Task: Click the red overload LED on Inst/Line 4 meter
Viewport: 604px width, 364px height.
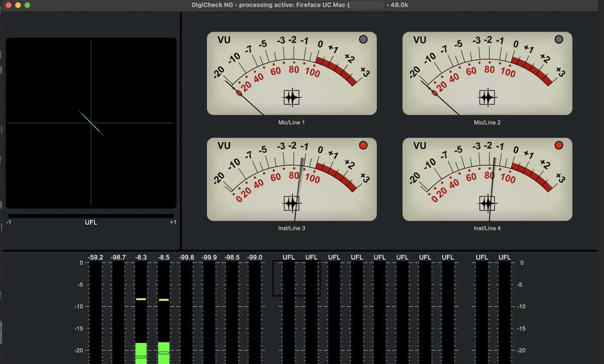Action: click(558, 145)
